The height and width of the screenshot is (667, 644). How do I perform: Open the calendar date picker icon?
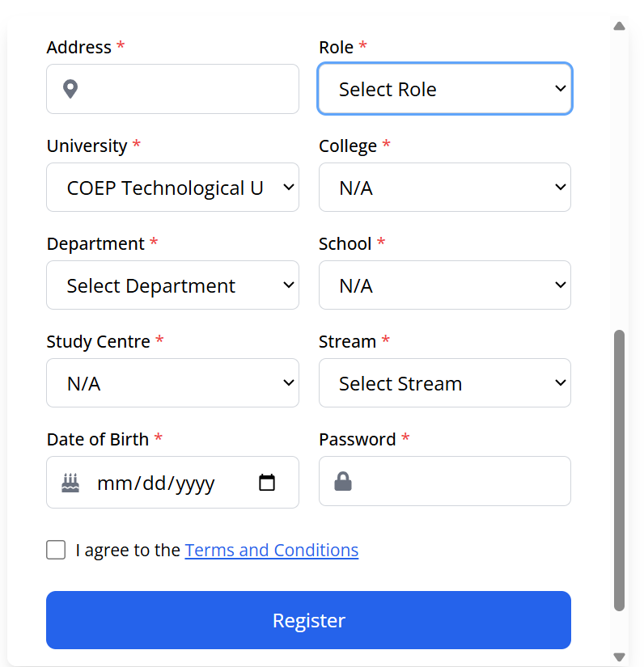[267, 483]
